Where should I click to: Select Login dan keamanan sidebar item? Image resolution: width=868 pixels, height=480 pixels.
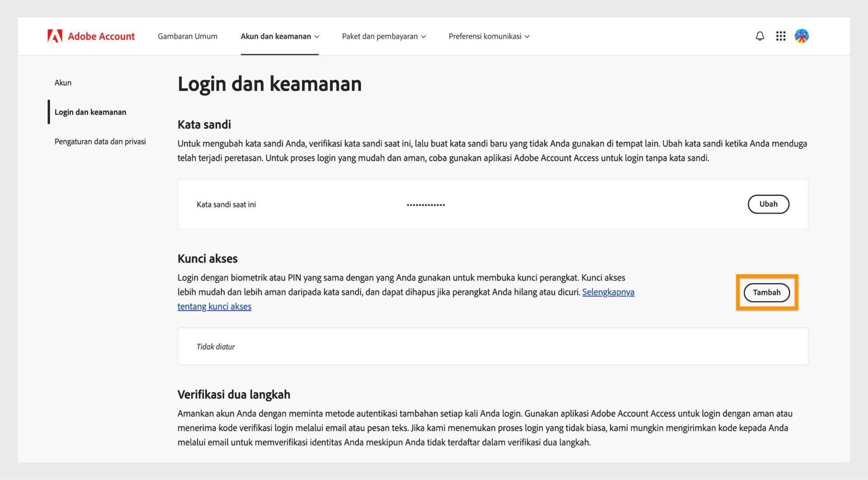coord(90,112)
